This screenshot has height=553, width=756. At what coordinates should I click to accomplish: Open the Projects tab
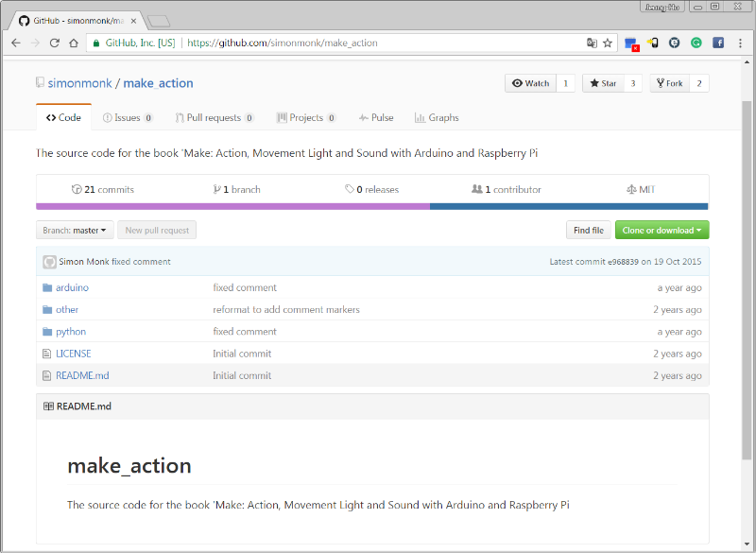click(306, 117)
